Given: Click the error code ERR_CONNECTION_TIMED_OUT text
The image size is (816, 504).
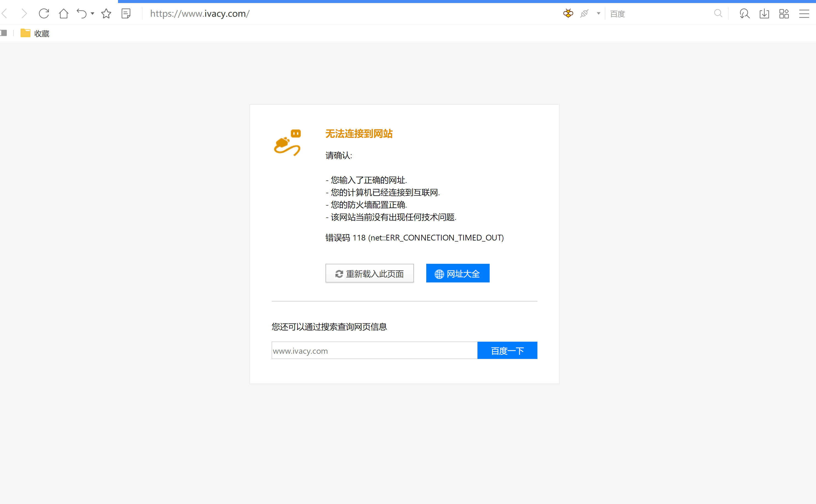Looking at the screenshot, I should (x=415, y=238).
